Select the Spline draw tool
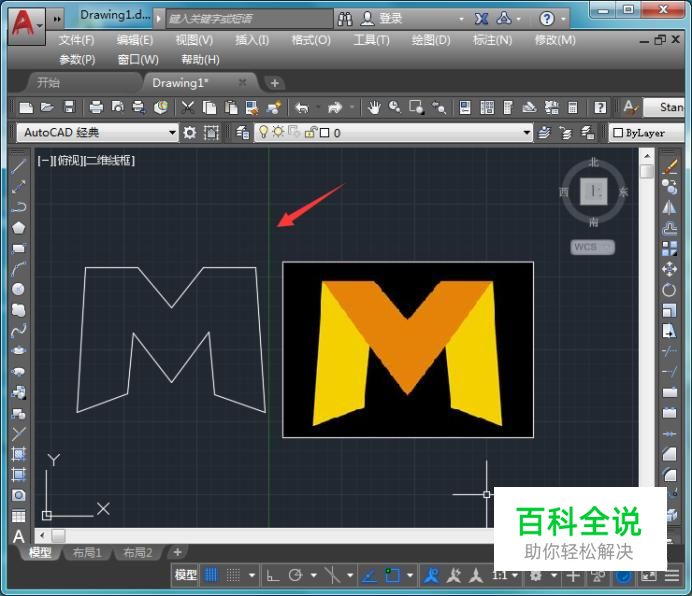This screenshot has height=596, width=692. pyautogui.click(x=18, y=330)
